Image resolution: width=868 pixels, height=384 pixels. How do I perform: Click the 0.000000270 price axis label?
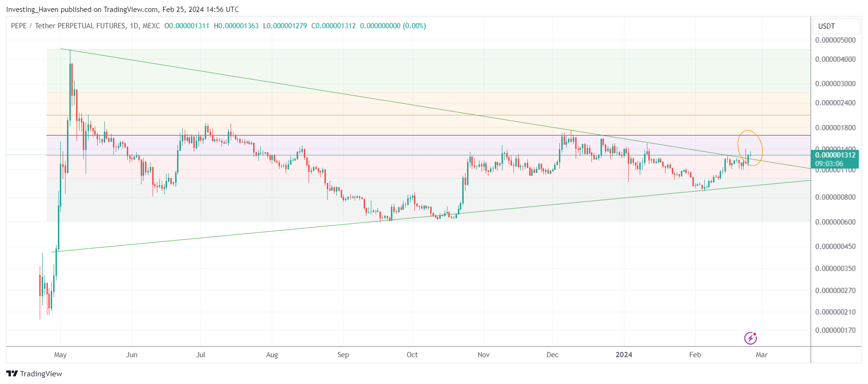[x=835, y=290]
